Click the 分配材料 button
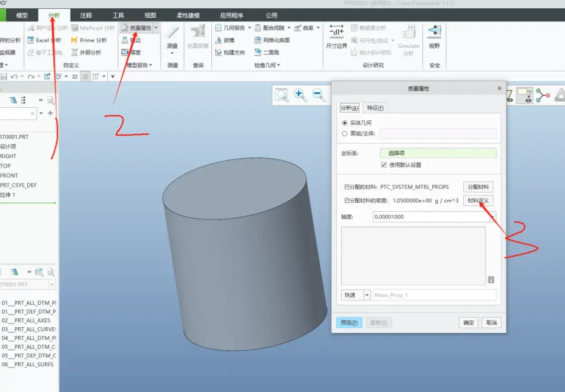Viewport: 565px width, 392px height. [x=478, y=187]
